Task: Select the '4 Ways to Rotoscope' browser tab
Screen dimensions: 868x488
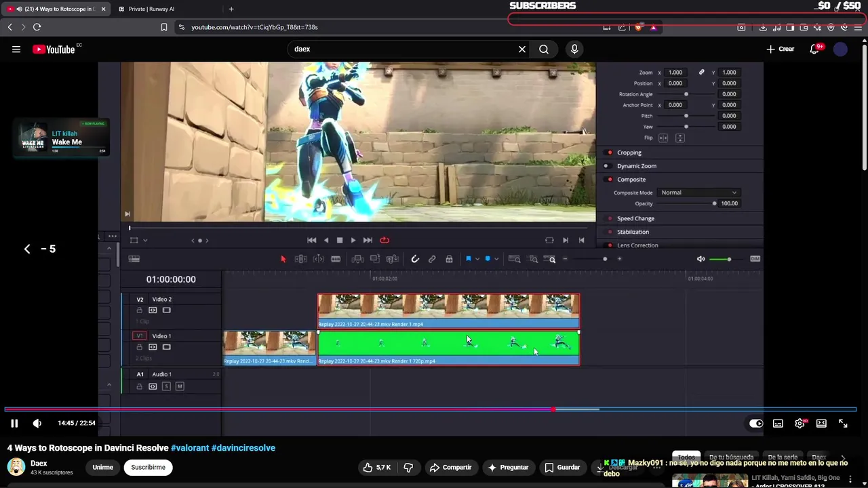Action: pos(57,9)
